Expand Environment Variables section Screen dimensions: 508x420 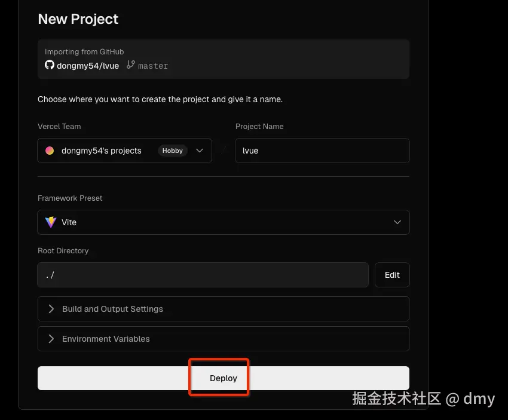224,339
